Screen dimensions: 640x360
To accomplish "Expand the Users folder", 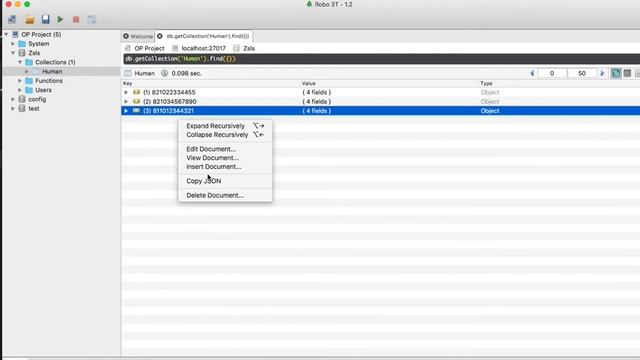I will click(20, 90).
